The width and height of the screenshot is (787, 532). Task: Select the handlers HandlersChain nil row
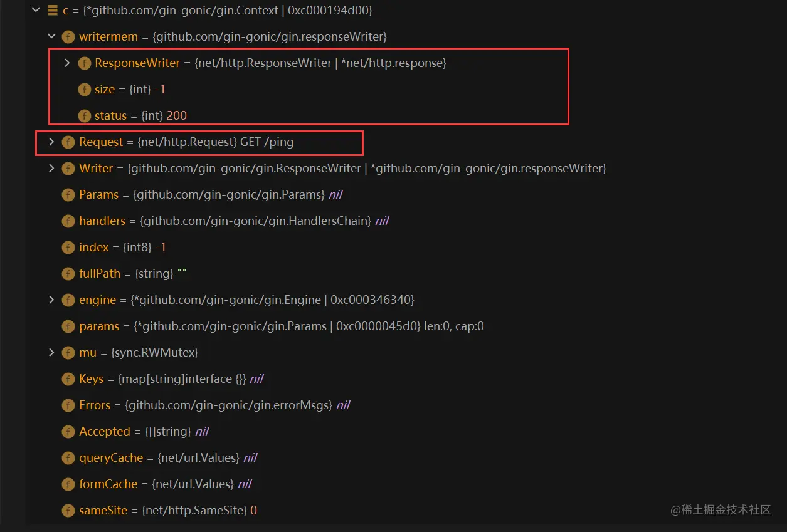pyautogui.click(x=225, y=221)
